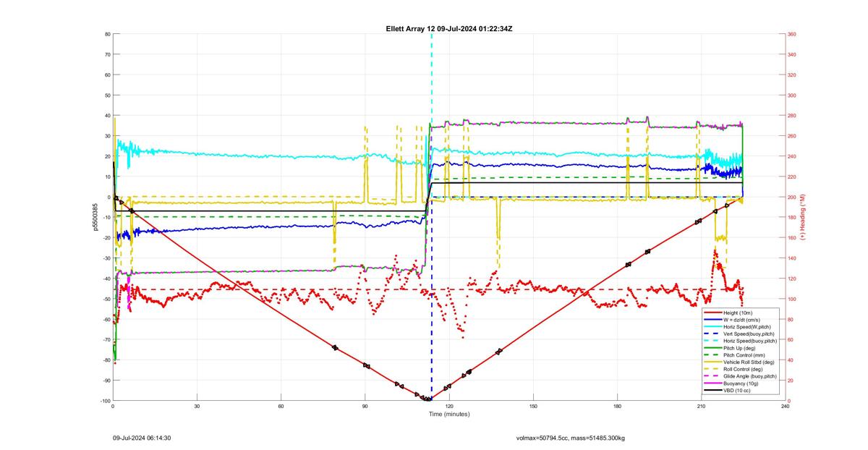
Task: Click the right heading axis tick '160'
Action: pyautogui.click(x=792, y=238)
